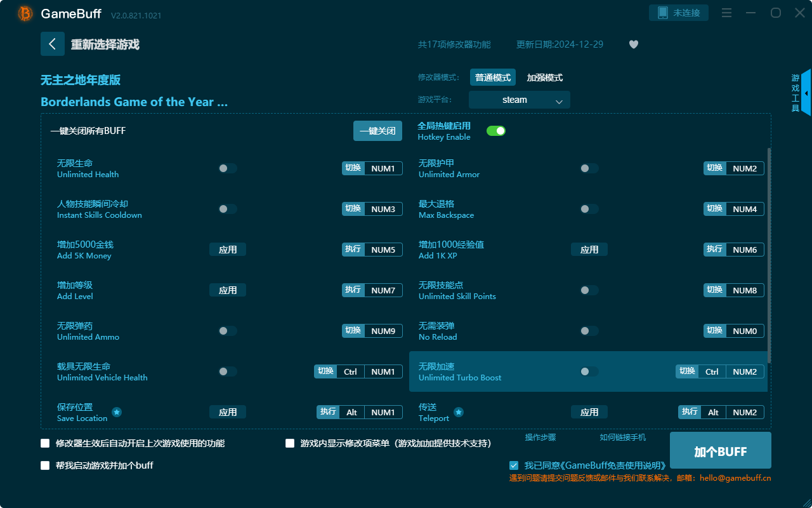Apply Add 5K Money
The width and height of the screenshot is (812, 508).
(x=228, y=250)
